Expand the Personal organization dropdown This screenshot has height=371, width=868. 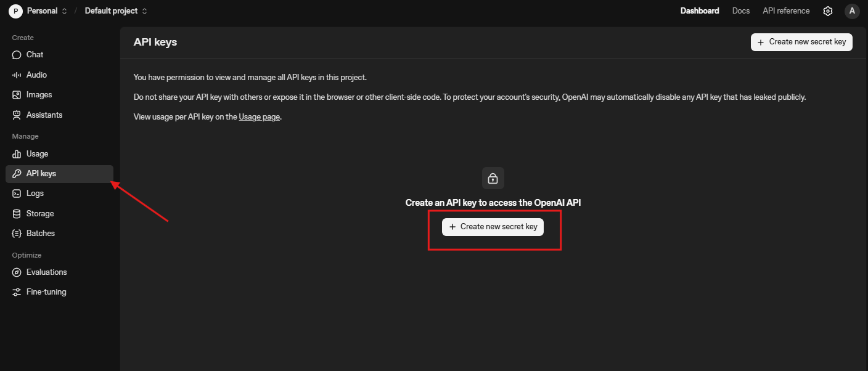coord(38,11)
